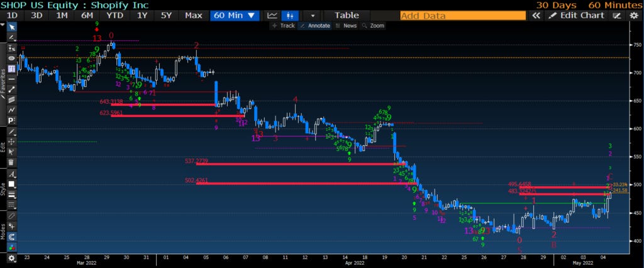Click the SHOP US Equity title
This screenshot has width=644, height=268.
(74, 5)
